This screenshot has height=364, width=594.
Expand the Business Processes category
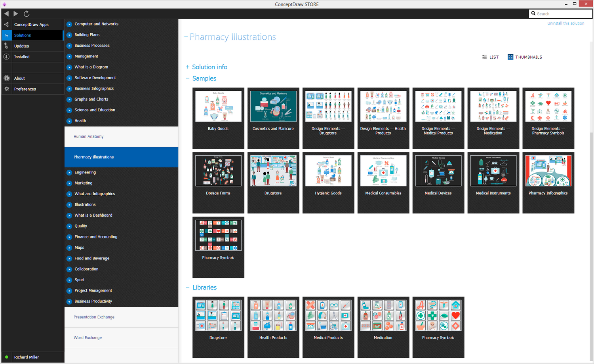69,46
